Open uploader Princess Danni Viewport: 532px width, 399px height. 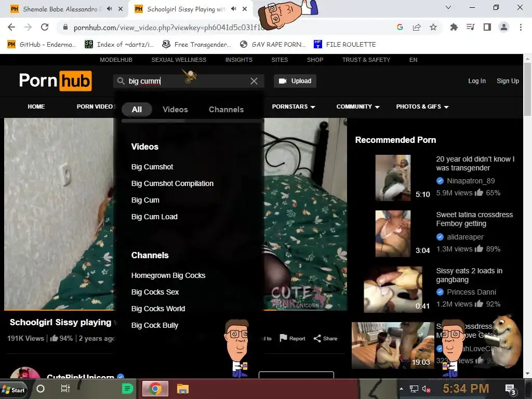[471, 292]
